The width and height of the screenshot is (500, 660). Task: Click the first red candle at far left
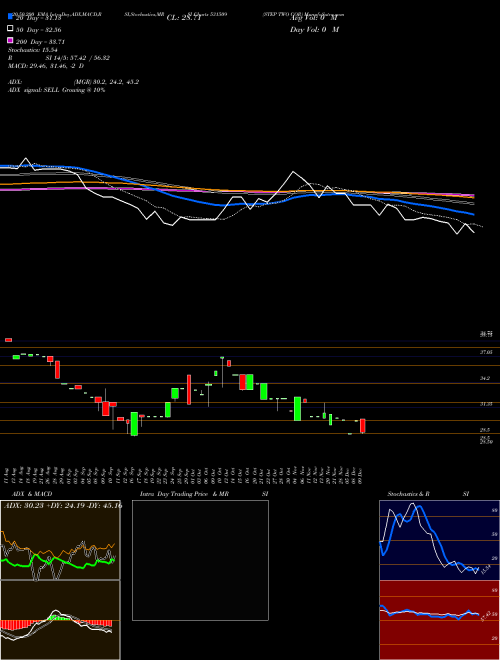[8, 340]
